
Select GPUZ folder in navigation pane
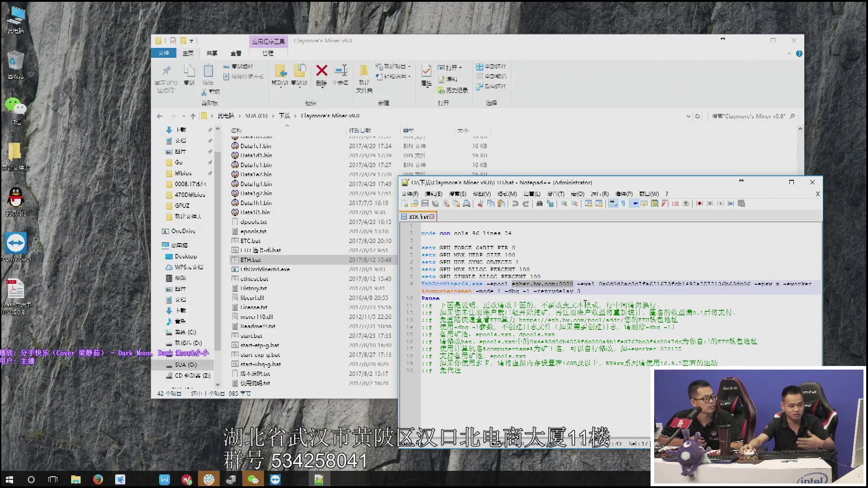click(182, 206)
